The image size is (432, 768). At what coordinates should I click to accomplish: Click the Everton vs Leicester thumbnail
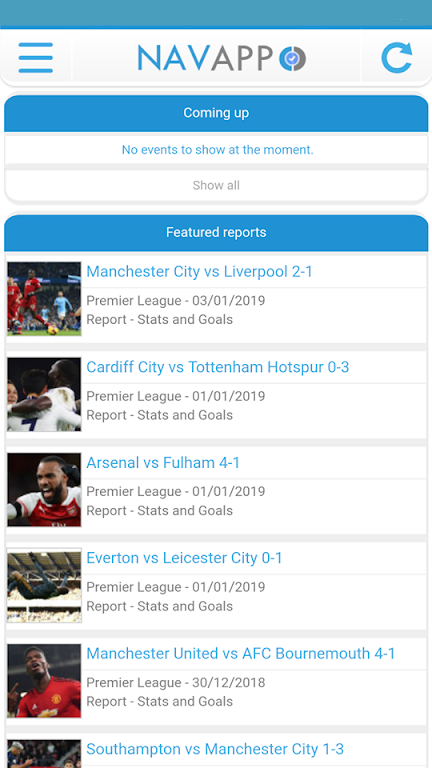[44, 585]
